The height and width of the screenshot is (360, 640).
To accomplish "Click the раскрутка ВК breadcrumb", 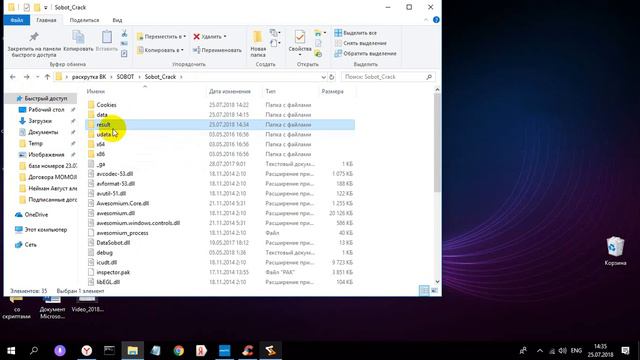I will [89, 77].
